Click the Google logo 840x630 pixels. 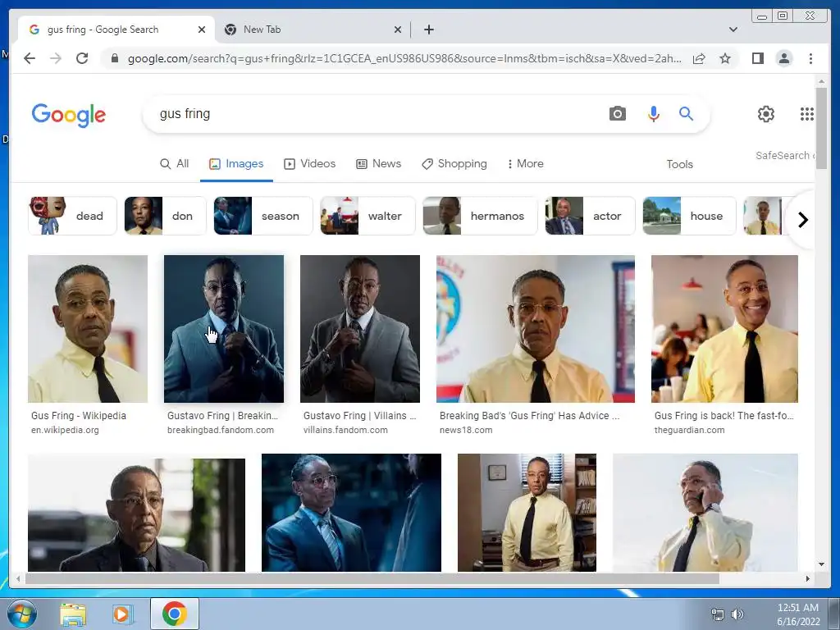click(x=69, y=115)
